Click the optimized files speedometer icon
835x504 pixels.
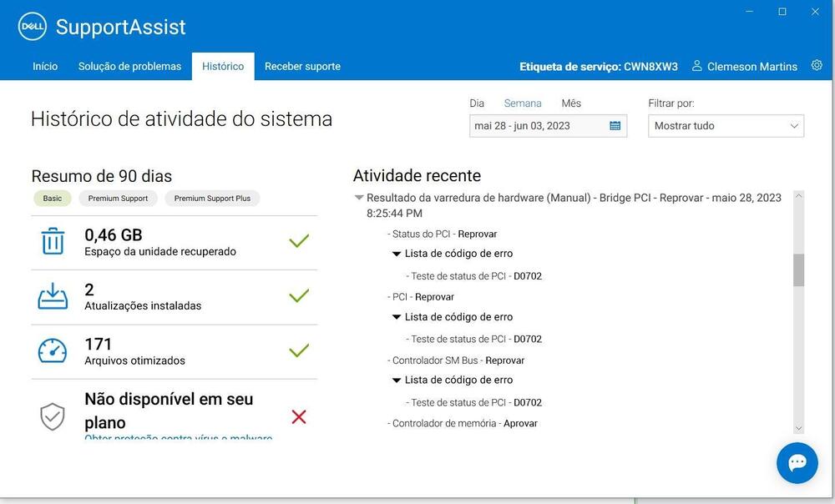click(x=52, y=350)
